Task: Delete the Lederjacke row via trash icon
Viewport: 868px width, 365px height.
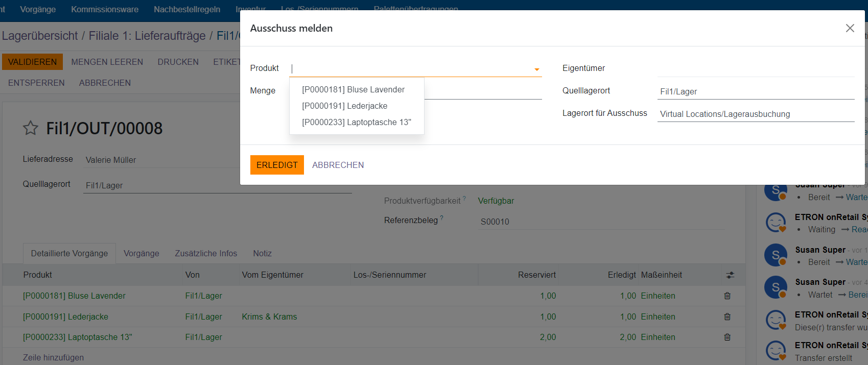Action: (x=727, y=317)
